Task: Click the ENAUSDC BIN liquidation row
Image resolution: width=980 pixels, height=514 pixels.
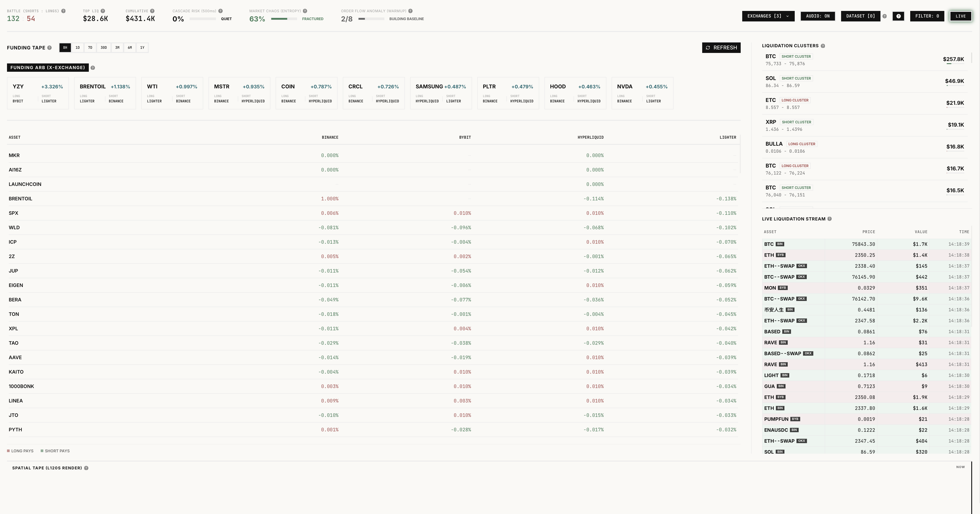Action: point(867,430)
